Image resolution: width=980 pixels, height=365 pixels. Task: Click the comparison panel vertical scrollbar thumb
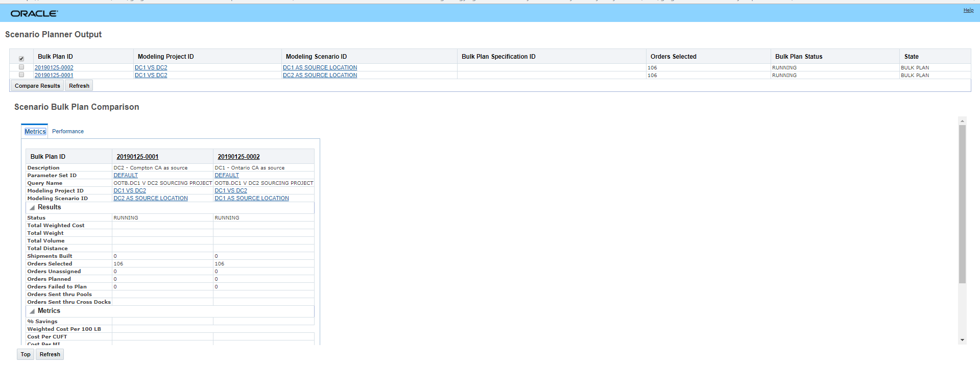962,204
